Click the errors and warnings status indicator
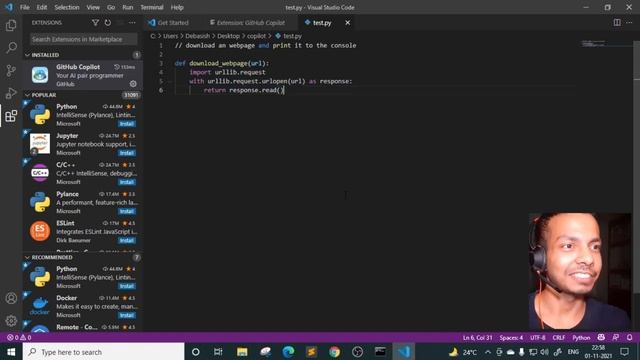Image resolution: width=640 pixels, height=360 pixels. click(x=19, y=338)
